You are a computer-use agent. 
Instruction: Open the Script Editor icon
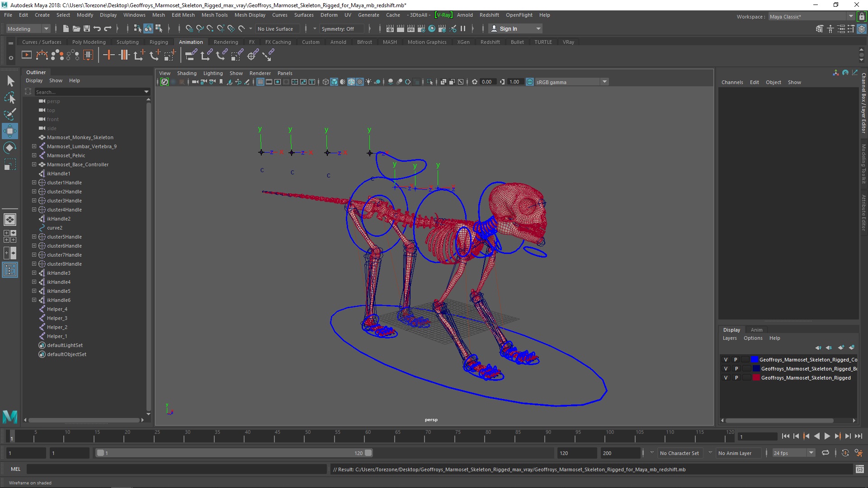pos(859,469)
